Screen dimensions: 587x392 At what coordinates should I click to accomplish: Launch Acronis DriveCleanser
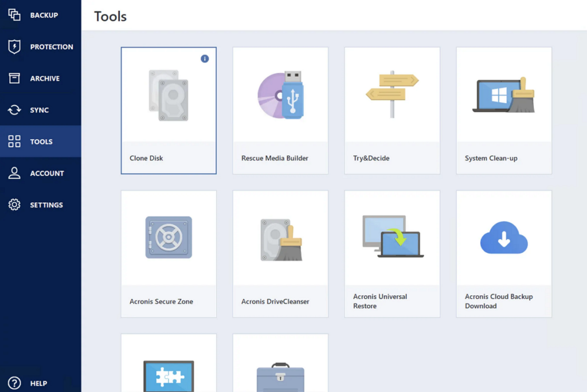[280, 252]
